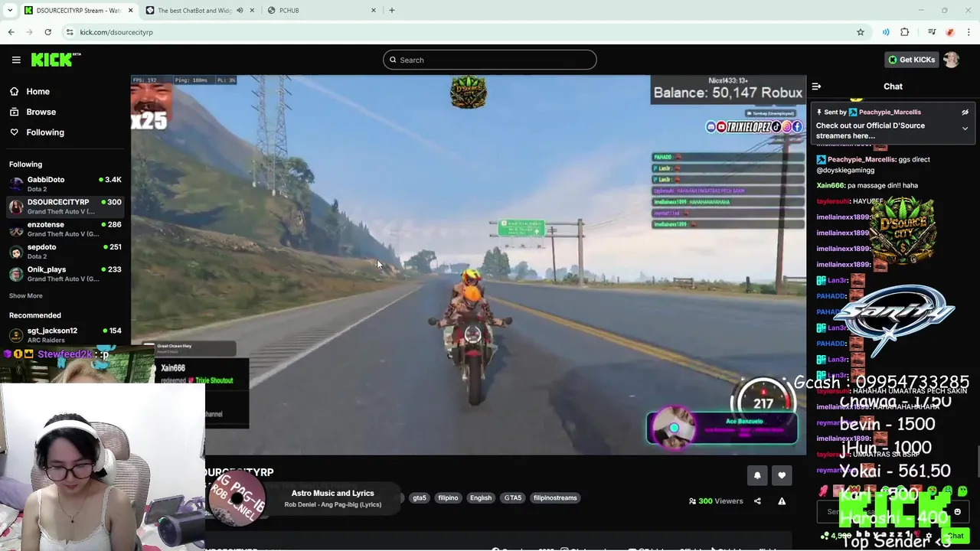
Task: Select the English tag
Action: pos(481,497)
